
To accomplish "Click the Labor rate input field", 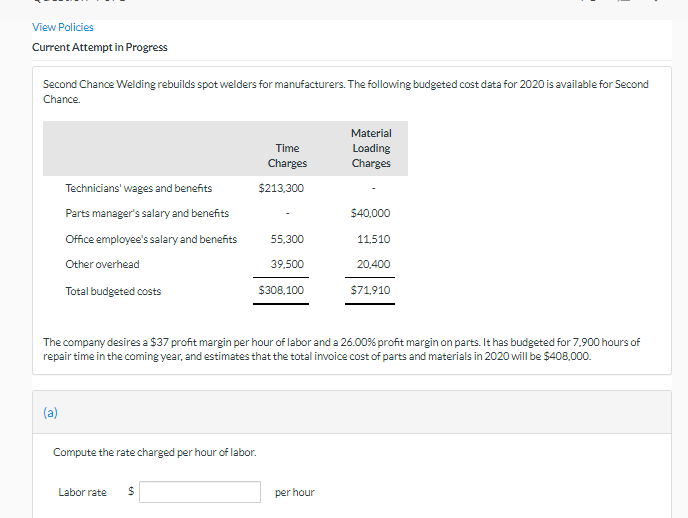I will pos(200,492).
